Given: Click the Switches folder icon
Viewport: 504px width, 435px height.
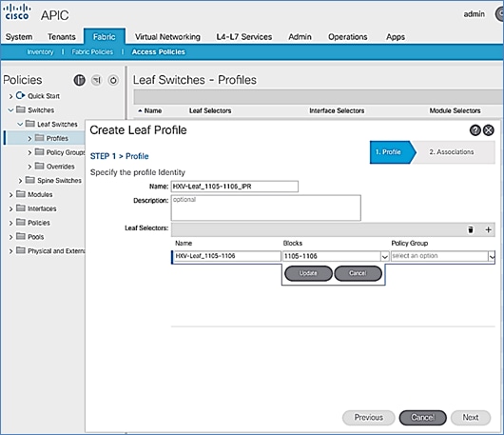Looking at the screenshot, I should pyautogui.click(x=21, y=109).
